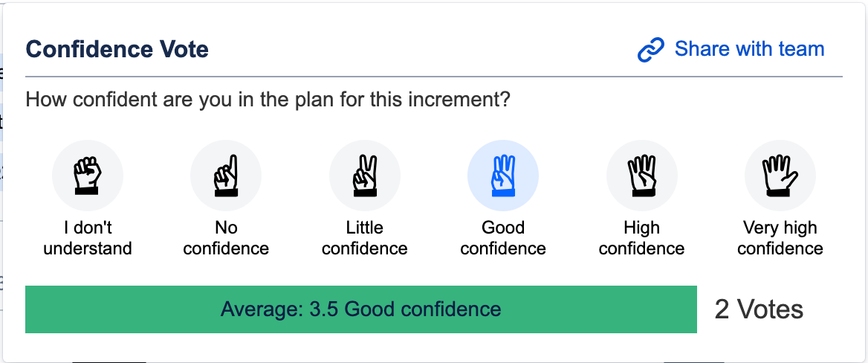868x363 pixels.
Task: Vote using the I don't understand label
Action: point(88,238)
